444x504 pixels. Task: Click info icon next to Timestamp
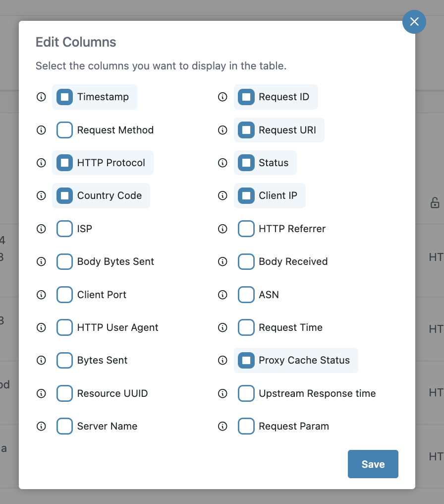[x=41, y=97]
